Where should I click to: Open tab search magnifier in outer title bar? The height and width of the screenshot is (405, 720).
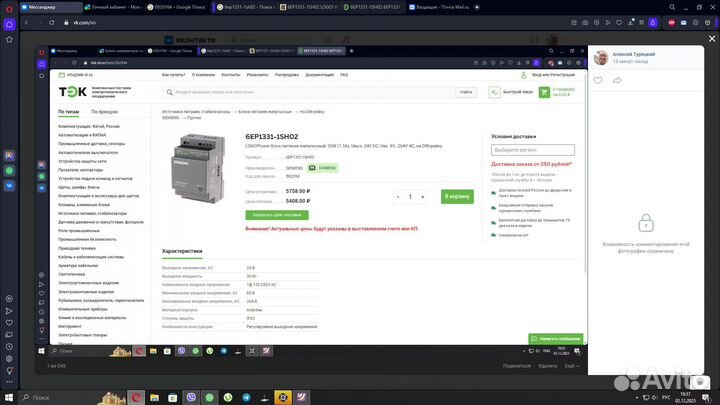672,7
